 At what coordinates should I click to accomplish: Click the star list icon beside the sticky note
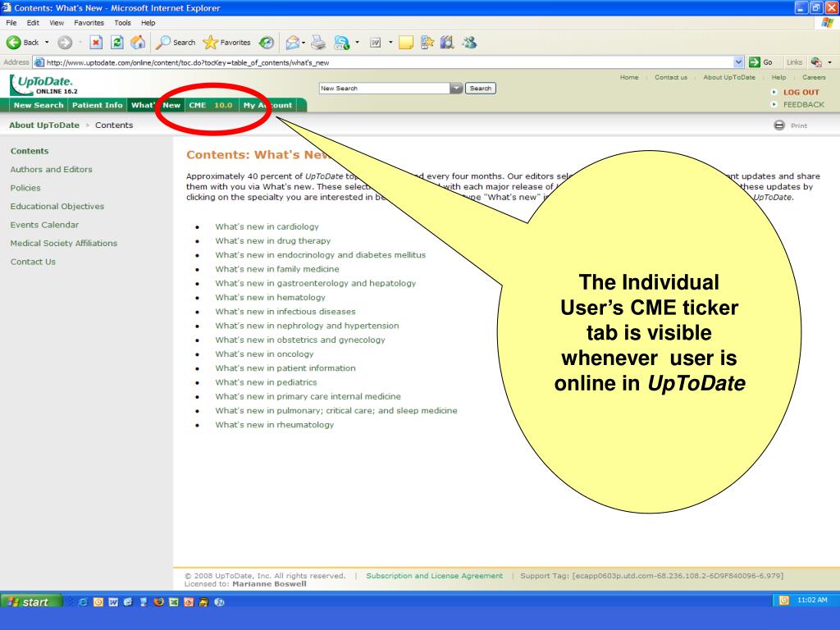tap(427, 43)
